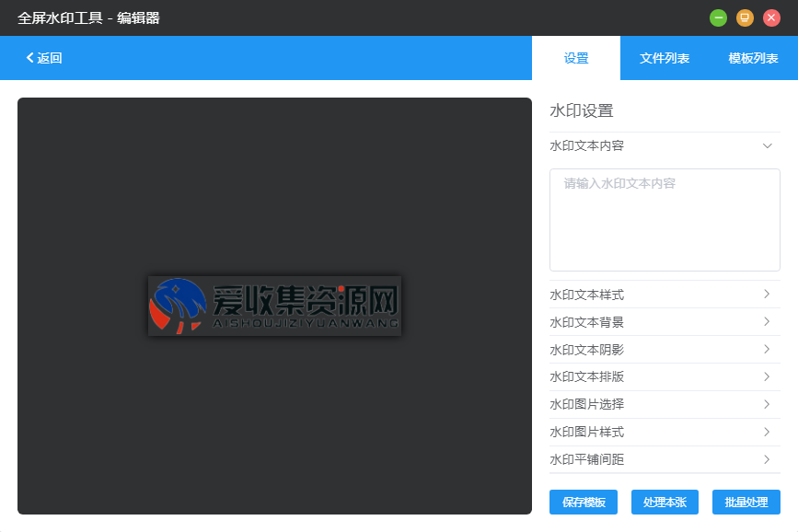The image size is (798, 532).
Task: Click the green minimize circle icon
Action: click(x=718, y=17)
